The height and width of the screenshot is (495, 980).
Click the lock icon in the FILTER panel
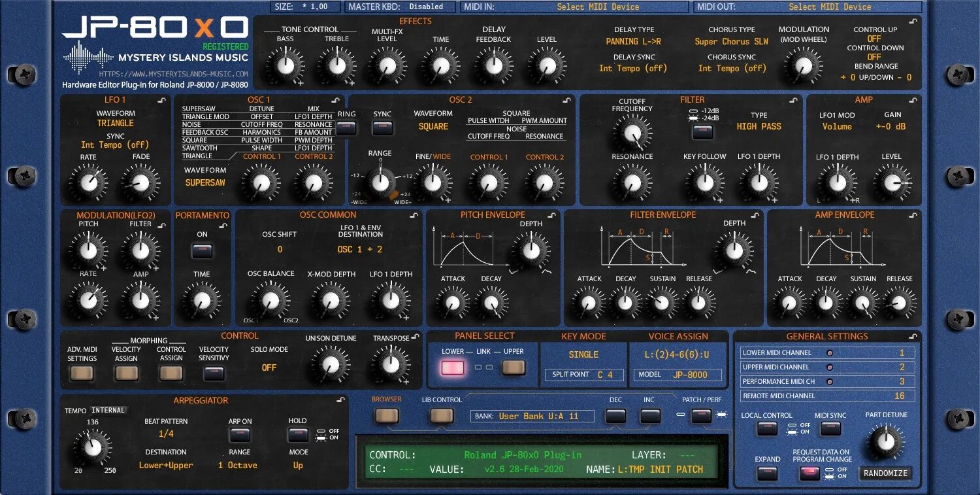coord(793,101)
